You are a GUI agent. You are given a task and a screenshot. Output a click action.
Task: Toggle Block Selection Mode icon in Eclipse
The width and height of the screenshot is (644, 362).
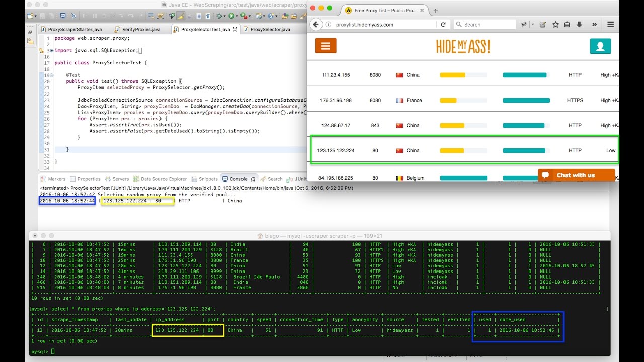[199, 17]
